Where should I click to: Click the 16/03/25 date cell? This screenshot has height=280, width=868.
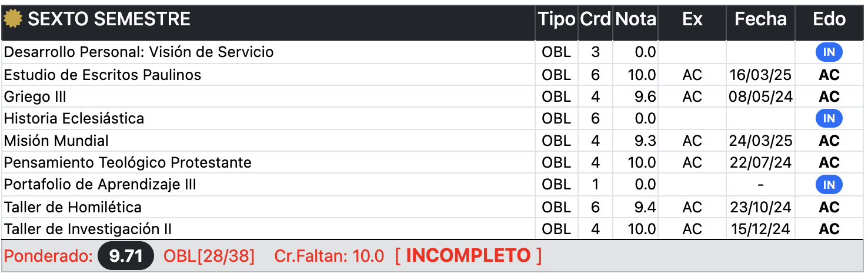pyautogui.click(x=760, y=75)
